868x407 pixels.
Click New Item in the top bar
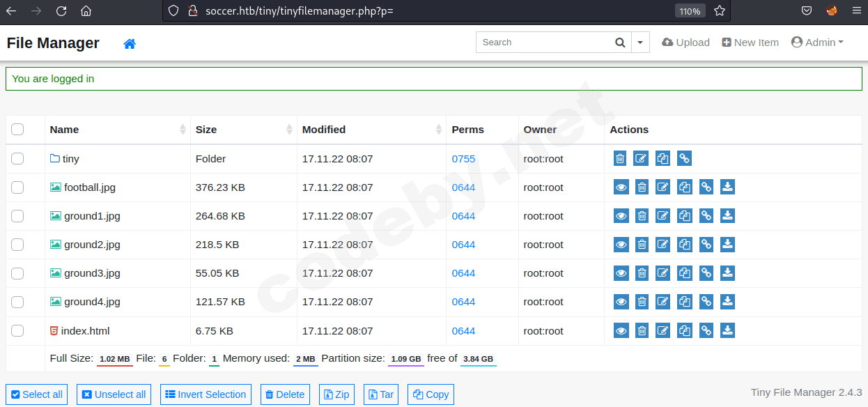750,43
